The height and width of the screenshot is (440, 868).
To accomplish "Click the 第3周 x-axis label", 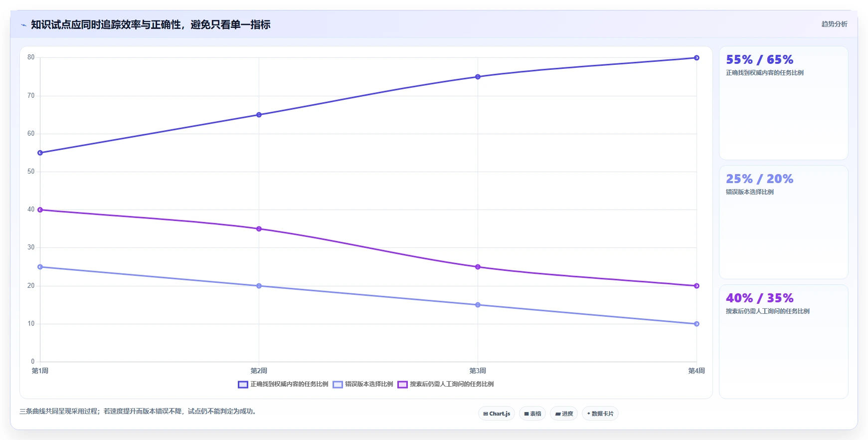I will [478, 371].
